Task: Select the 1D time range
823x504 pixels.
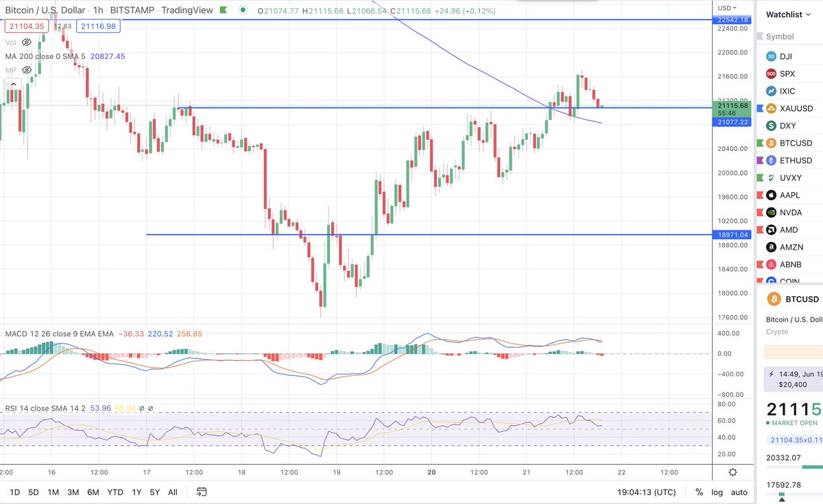Action: tap(14, 492)
